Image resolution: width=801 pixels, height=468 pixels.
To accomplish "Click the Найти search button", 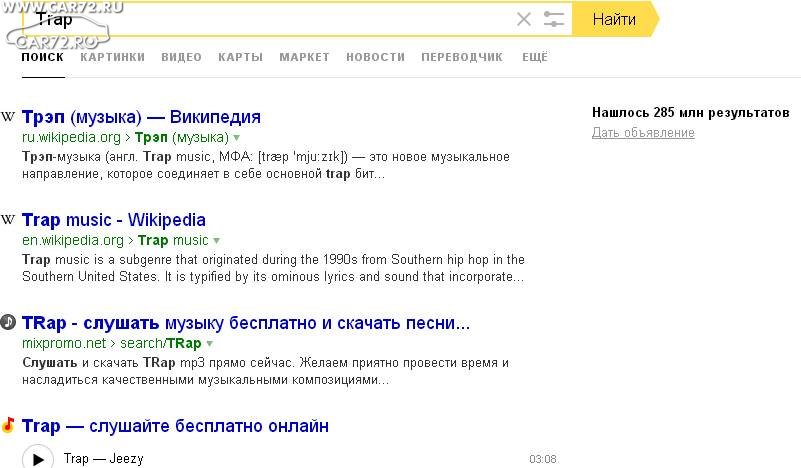I will [615, 19].
